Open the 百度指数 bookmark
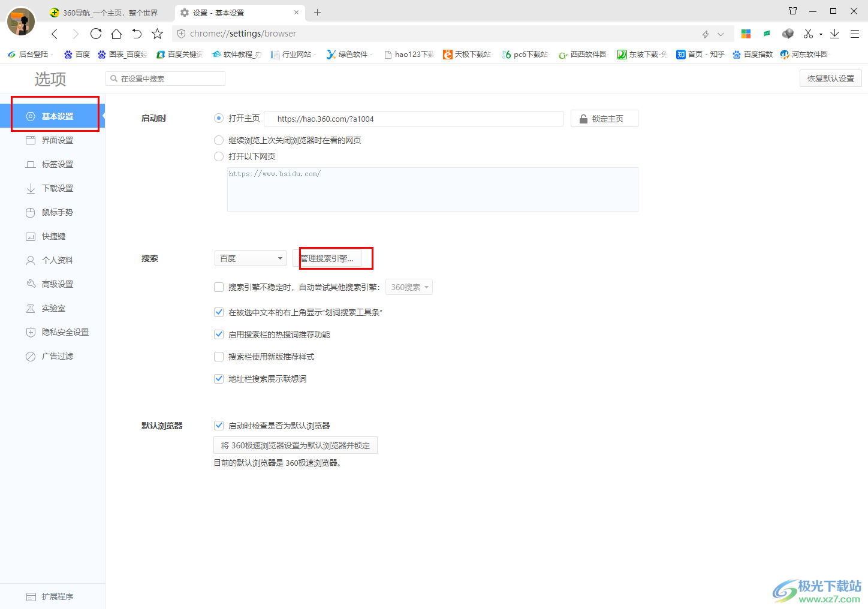This screenshot has width=868, height=609. [x=752, y=54]
